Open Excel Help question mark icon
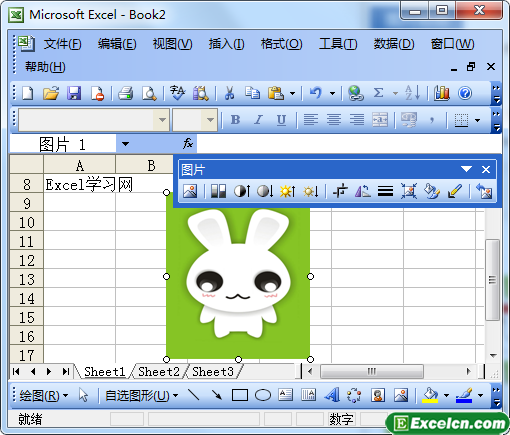Image resolution: width=510 pixels, height=435 pixels. 465,93
